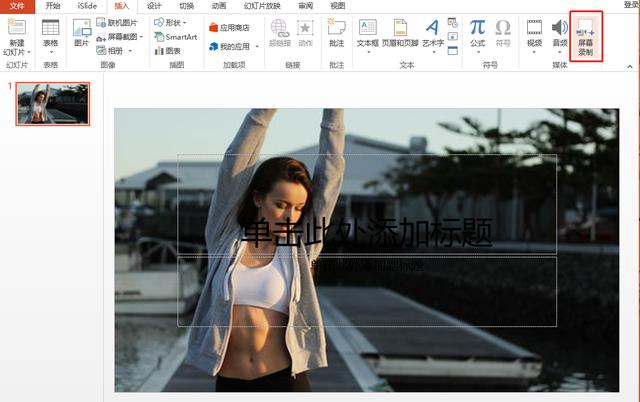640x402 pixels.
Task: Click the SmartArt button in ribbon
Action: tap(176, 36)
